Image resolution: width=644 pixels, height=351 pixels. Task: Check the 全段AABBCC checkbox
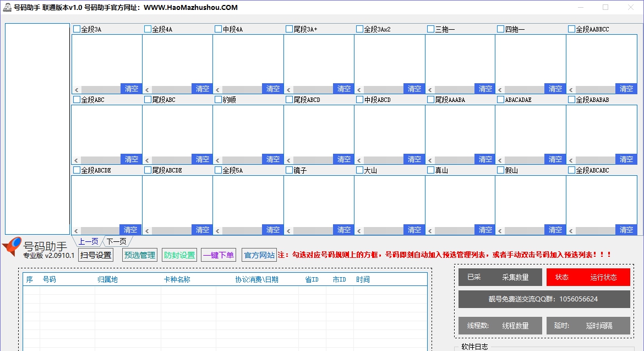coord(572,29)
